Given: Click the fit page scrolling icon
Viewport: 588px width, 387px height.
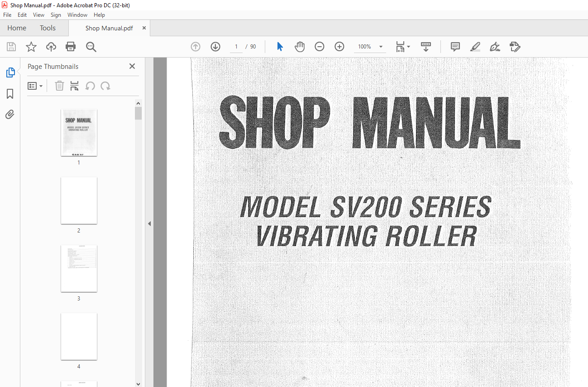Looking at the screenshot, I should click(400, 47).
